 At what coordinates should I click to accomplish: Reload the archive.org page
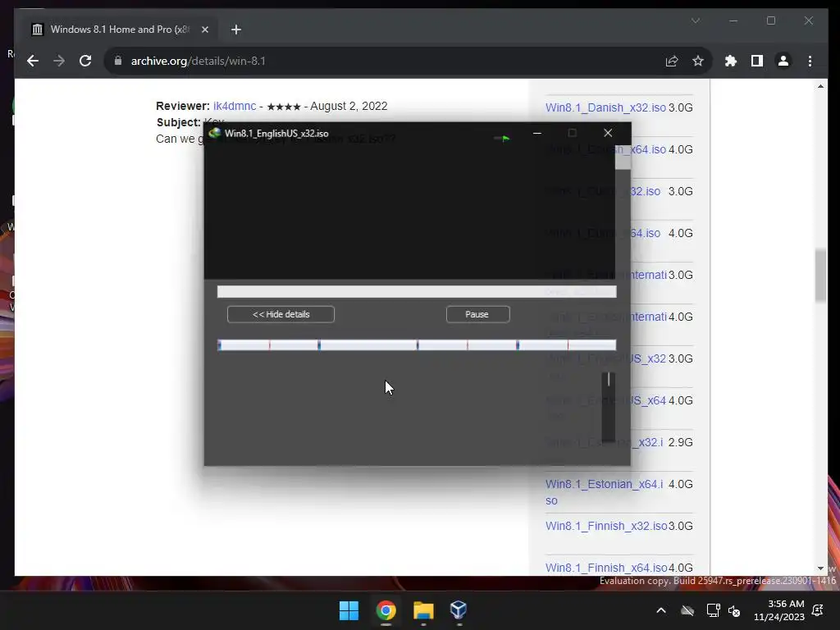85,61
